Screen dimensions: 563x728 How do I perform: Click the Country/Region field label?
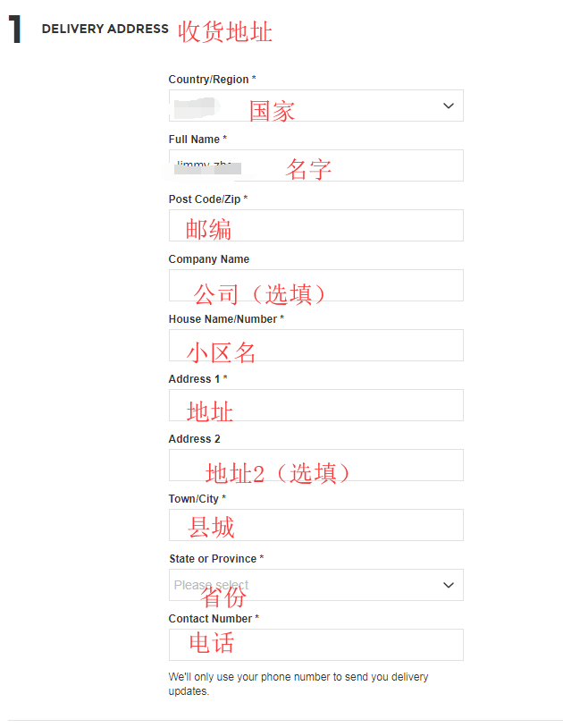point(207,79)
